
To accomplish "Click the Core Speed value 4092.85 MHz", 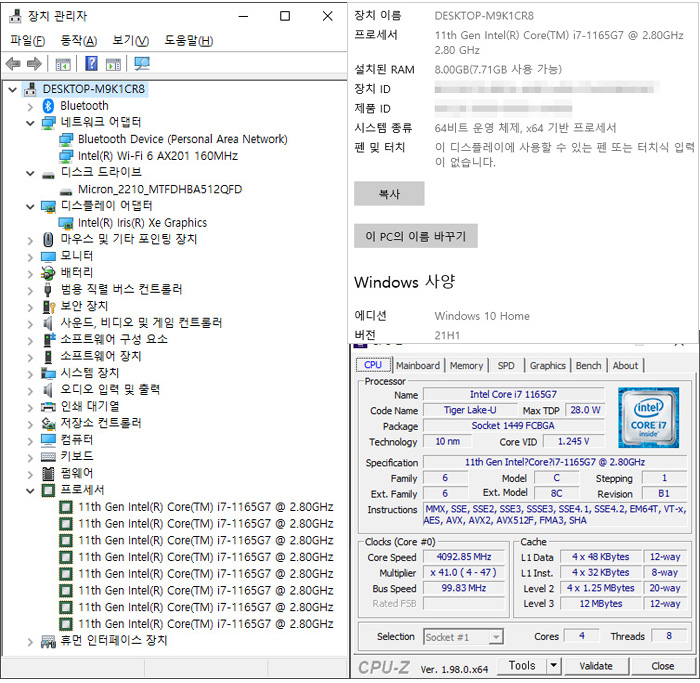I will (x=464, y=557).
